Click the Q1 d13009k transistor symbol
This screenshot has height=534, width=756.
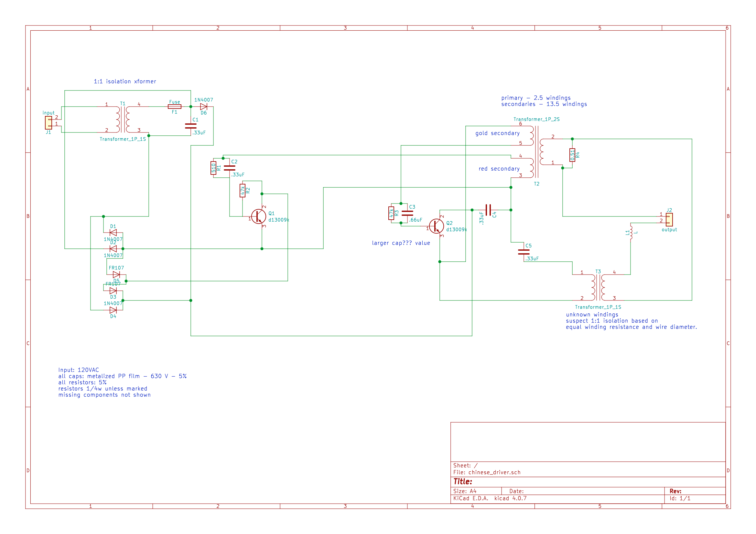point(258,216)
